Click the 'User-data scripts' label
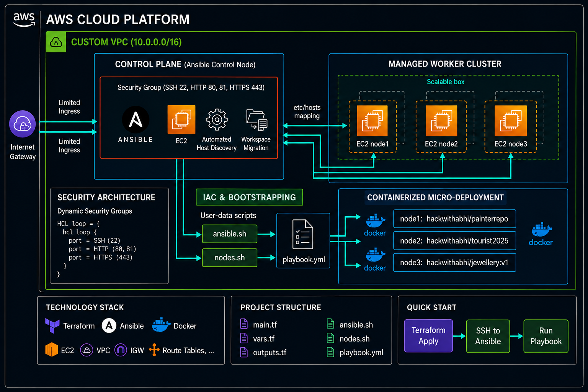The width and height of the screenshot is (588, 392). click(228, 216)
